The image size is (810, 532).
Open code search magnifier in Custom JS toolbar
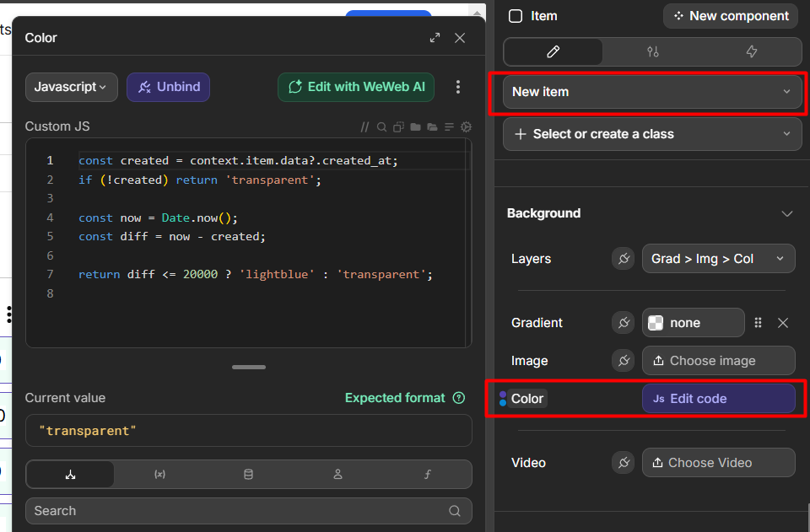[x=381, y=127]
